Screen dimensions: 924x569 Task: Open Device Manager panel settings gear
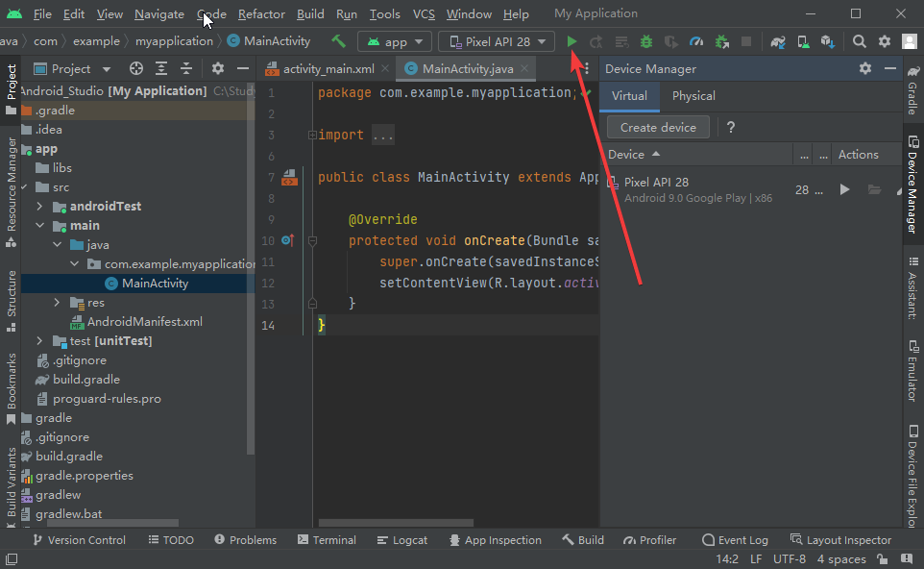click(x=865, y=68)
